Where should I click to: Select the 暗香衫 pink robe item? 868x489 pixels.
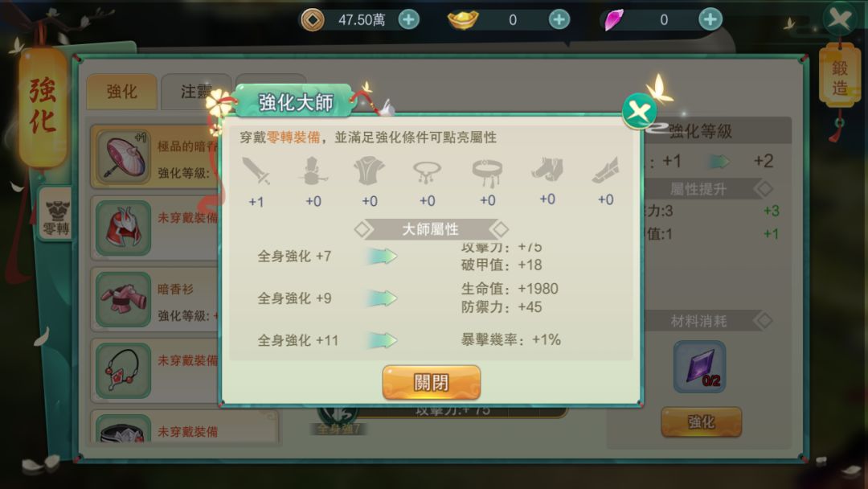(123, 300)
